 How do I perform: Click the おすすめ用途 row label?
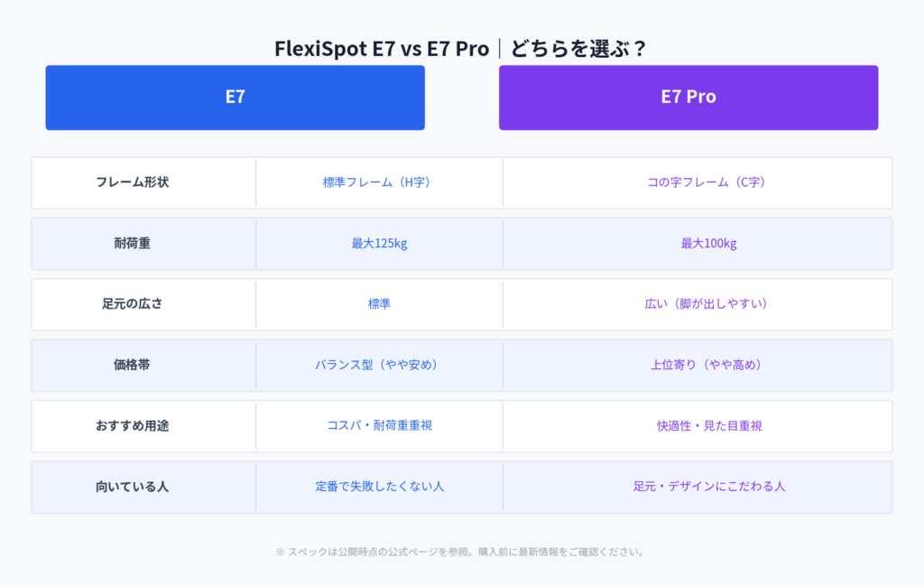[x=133, y=425]
